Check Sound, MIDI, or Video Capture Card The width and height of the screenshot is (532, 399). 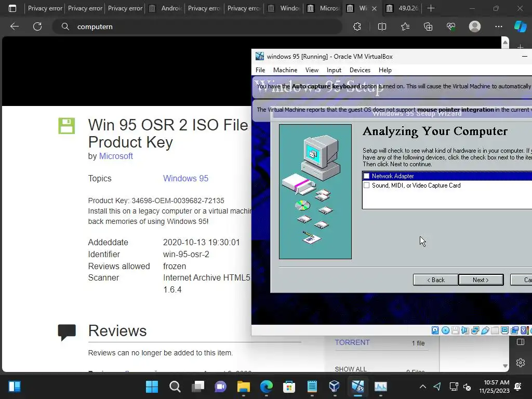(x=366, y=185)
